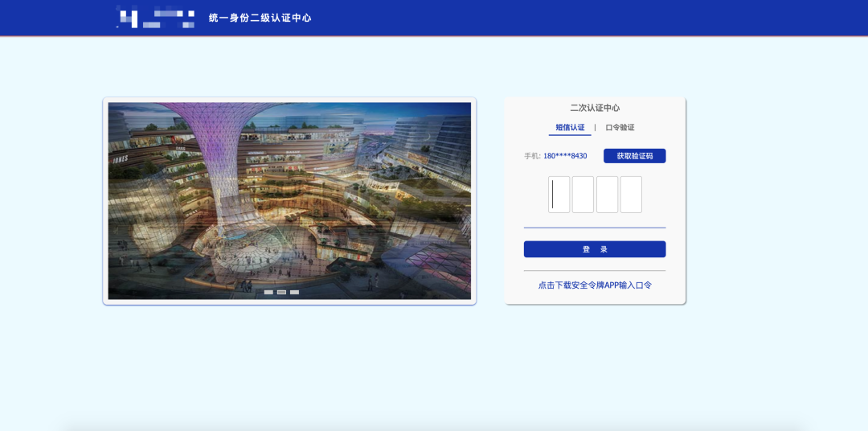Select the first carousel indicator dot

tap(268, 292)
